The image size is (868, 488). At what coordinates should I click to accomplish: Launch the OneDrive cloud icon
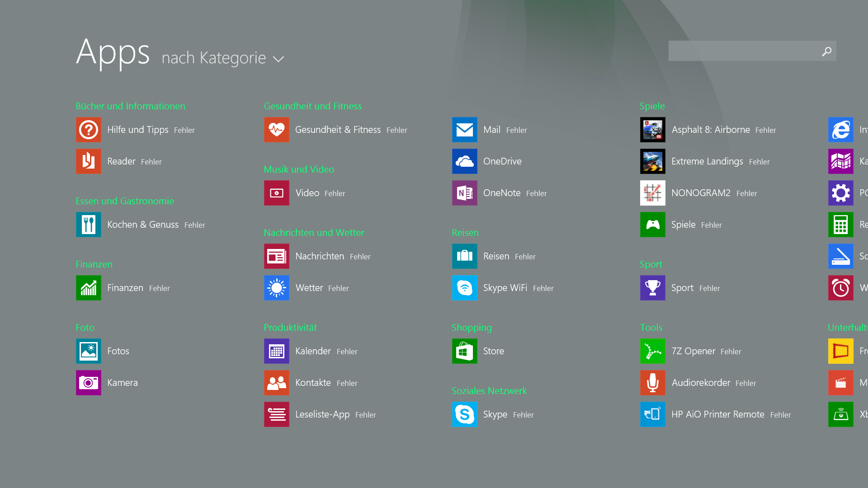[464, 161]
